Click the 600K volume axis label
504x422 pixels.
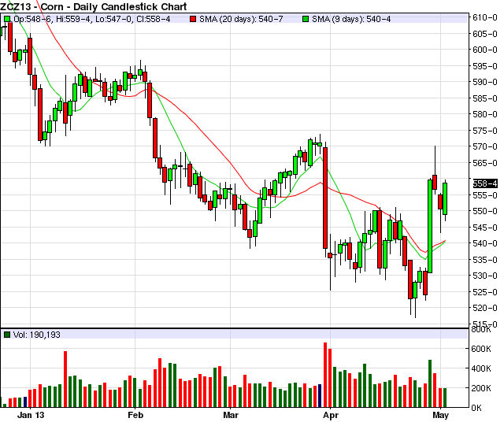(x=481, y=349)
